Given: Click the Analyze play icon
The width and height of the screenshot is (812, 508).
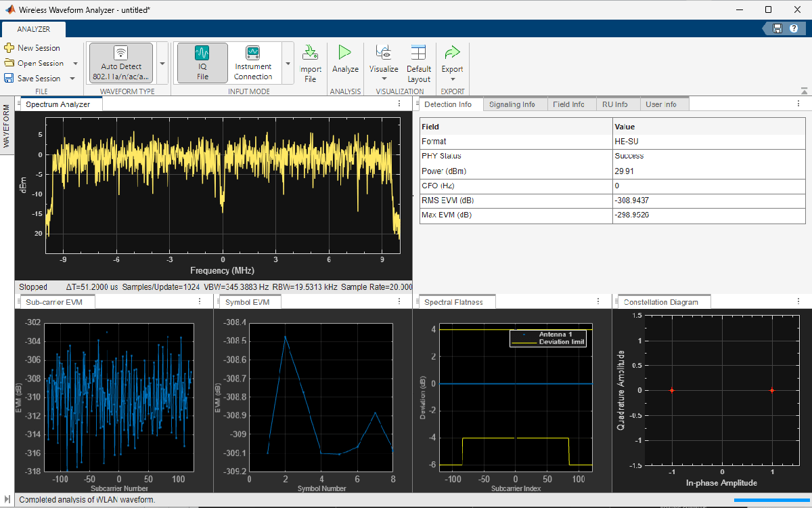Looking at the screenshot, I should click(x=345, y=53).
